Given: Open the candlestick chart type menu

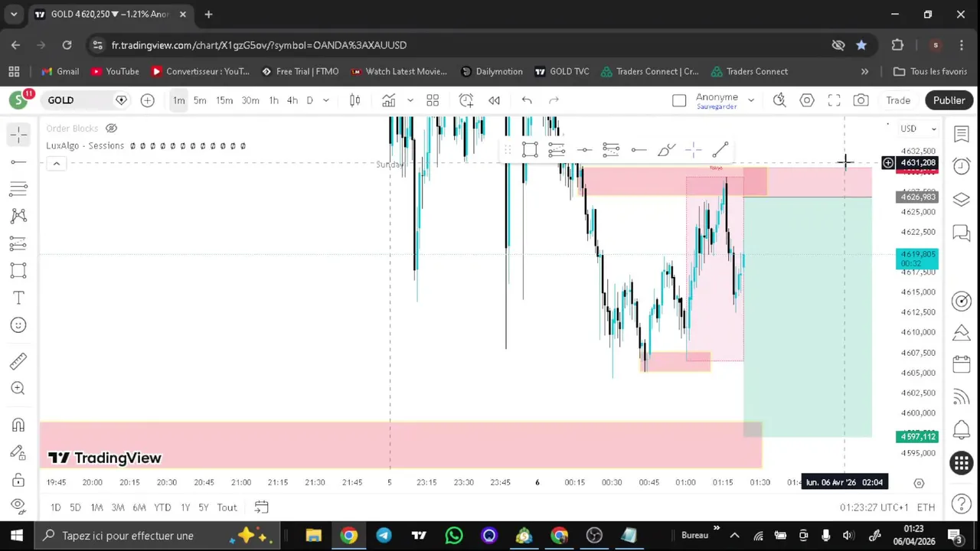Looking at the screenshot, I should point(354,100).
